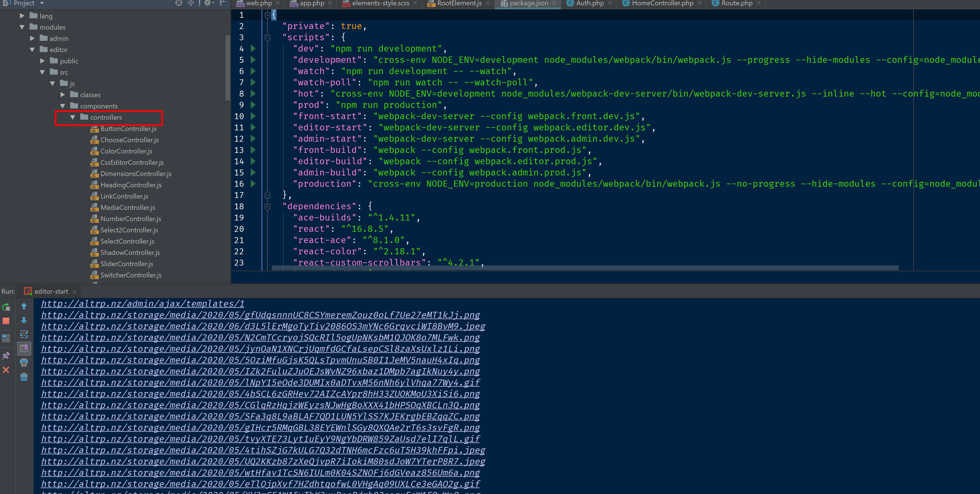
Task: Toggle soft-wrap in console output
Action: click(24, 335)
